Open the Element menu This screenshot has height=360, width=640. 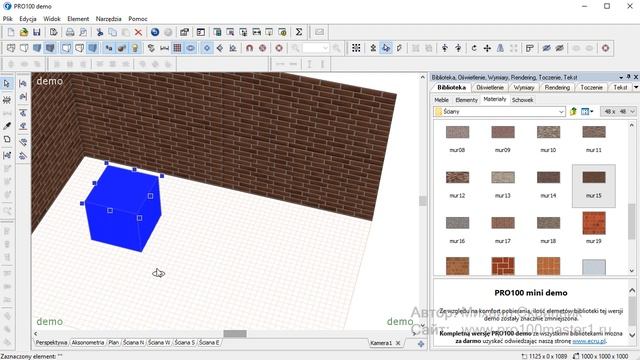tap(78, 19)
